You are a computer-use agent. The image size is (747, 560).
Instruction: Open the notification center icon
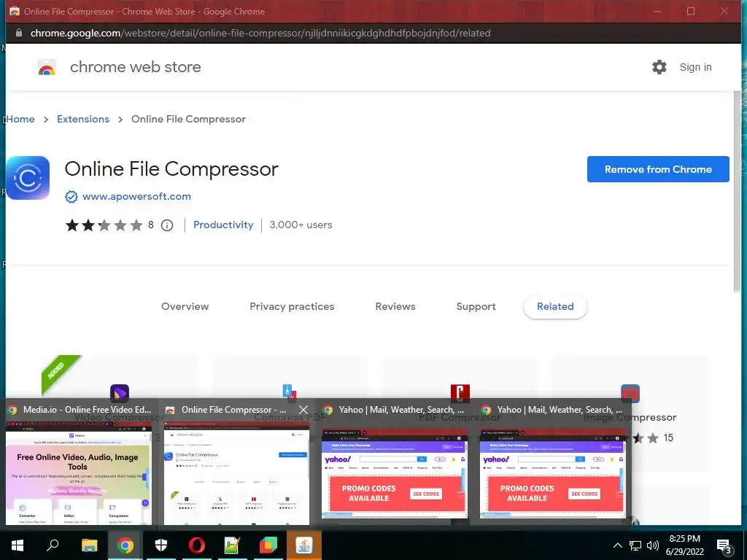(x=724, y=546)
